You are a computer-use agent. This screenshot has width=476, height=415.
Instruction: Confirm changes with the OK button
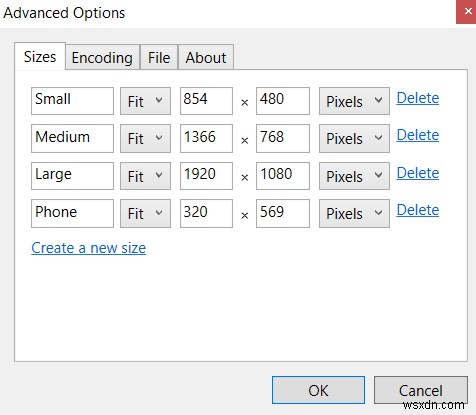[x=318, y=390]
